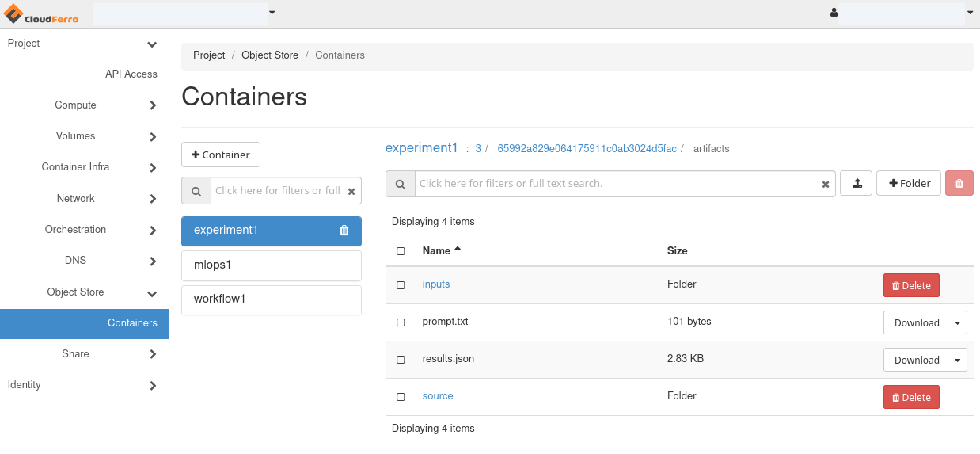Download prompt.txt
The image size is (980, 454).
(x=916, y=322)
